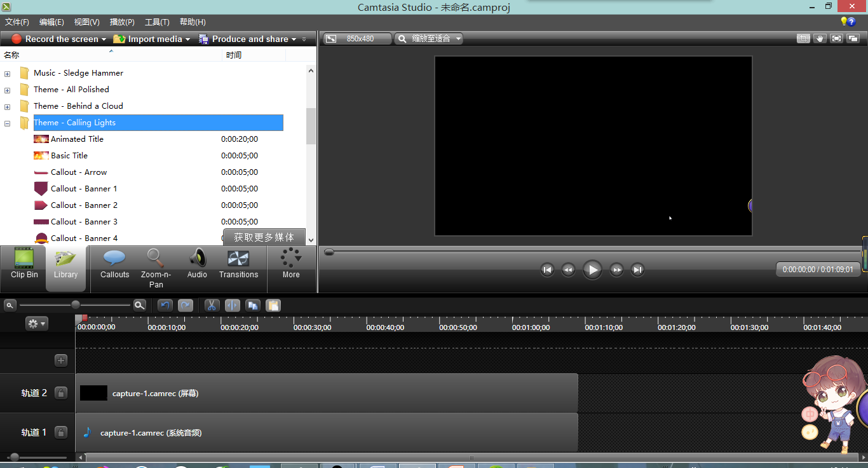Fast forward the preview playback
The image size is (868, 468).
coord(616,270)
